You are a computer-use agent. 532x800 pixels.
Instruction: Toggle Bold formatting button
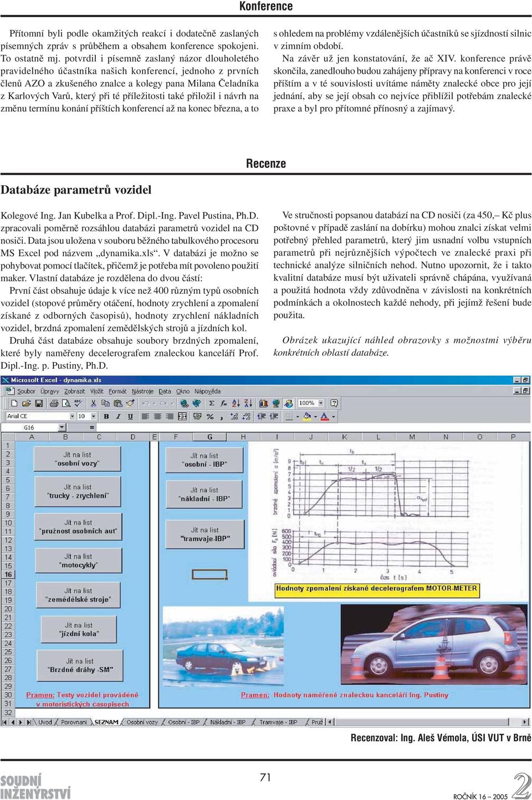tap(106, 416)
